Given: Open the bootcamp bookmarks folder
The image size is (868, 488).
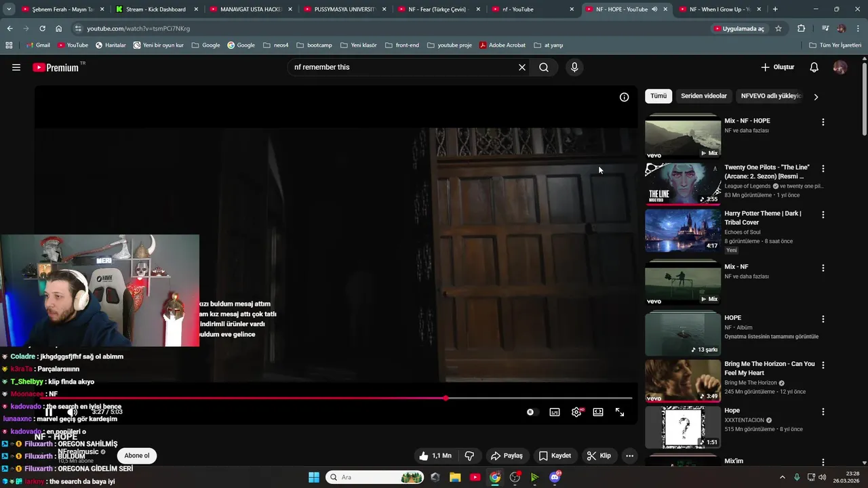Looking at the screenshot, I should coord(314,45).
